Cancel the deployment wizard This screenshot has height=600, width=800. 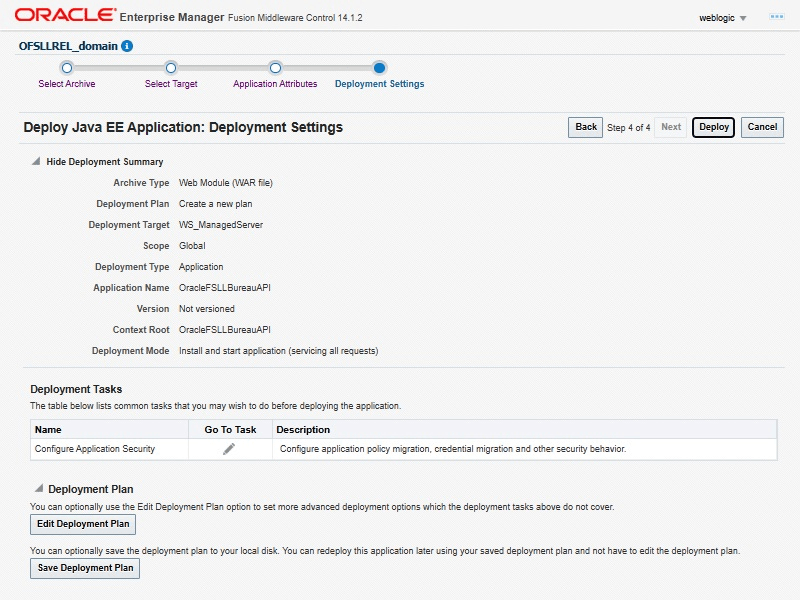point(762,127)
